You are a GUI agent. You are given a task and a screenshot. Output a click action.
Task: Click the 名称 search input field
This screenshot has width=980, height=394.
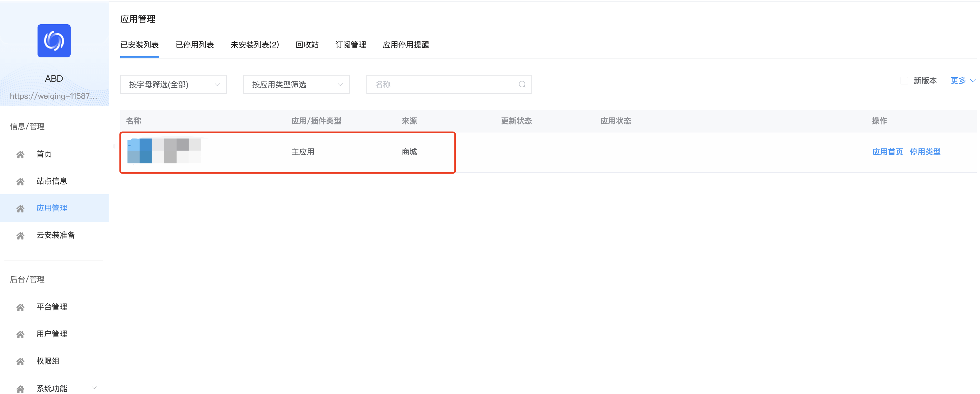click(x=449, y=84)
